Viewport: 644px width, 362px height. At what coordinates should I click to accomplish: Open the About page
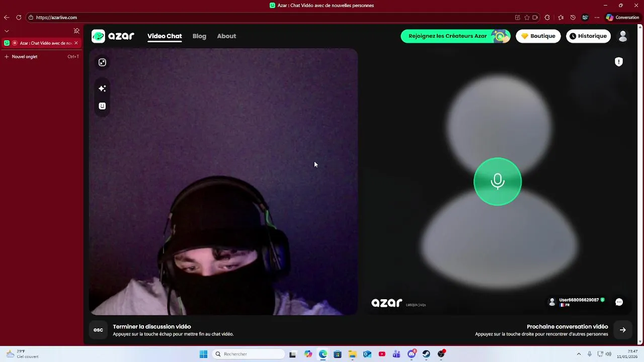[226, 36]
